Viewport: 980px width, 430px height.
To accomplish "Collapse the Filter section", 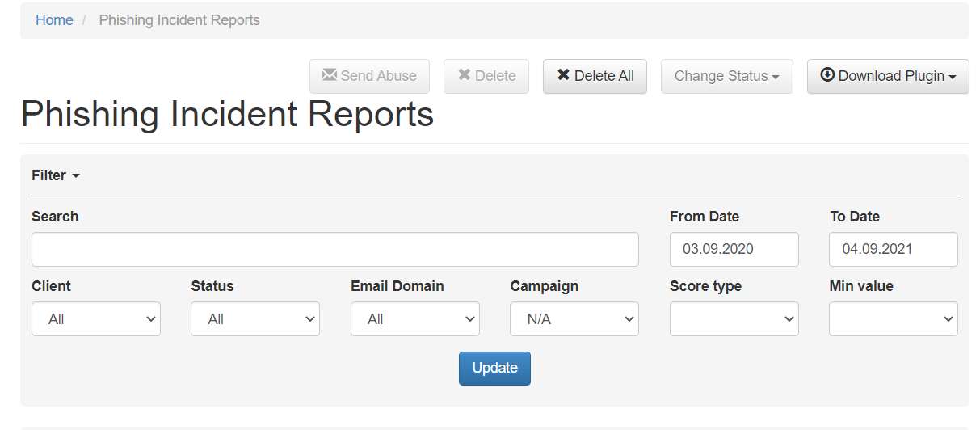I will pos(56,175).
